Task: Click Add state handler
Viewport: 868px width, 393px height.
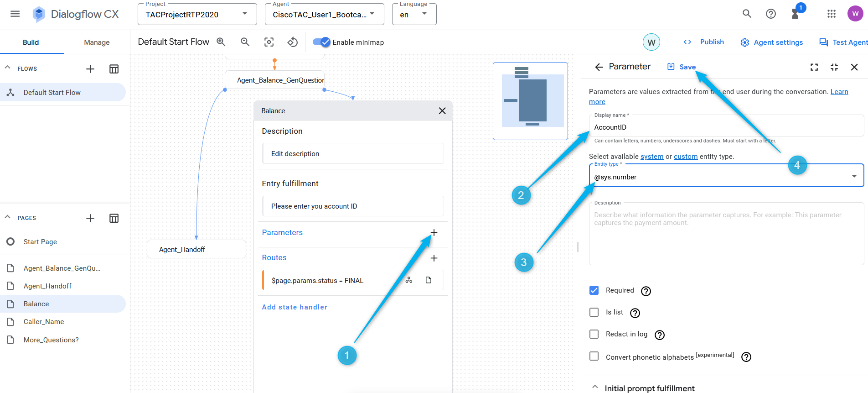Action: (294, 307)
